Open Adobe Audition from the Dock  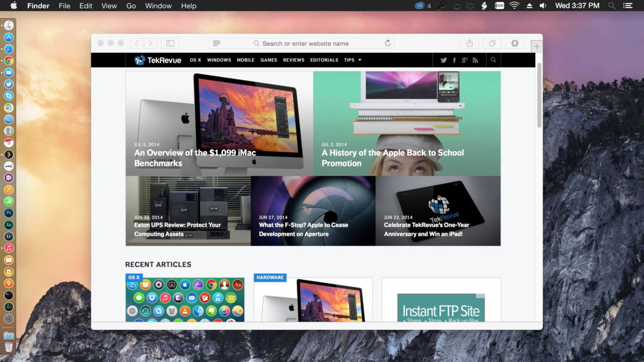pos(9,225)
